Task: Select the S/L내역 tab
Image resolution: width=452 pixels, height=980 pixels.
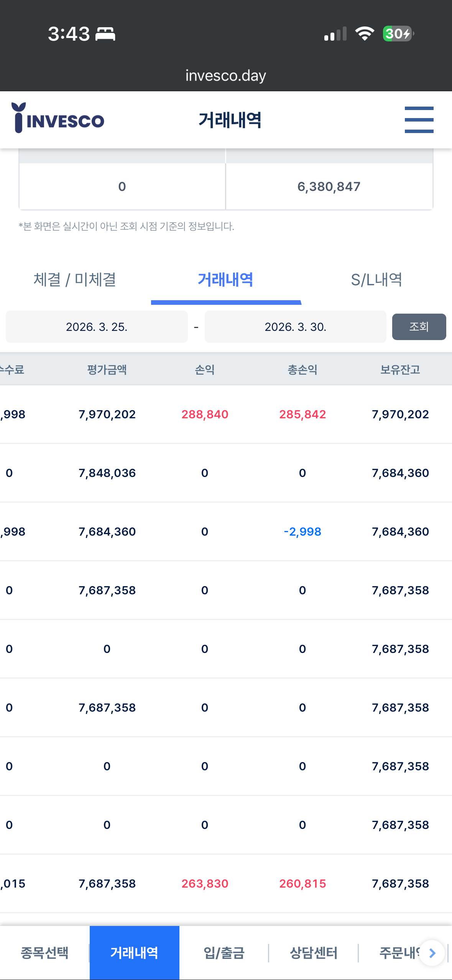Action: (x=376, y=280)
